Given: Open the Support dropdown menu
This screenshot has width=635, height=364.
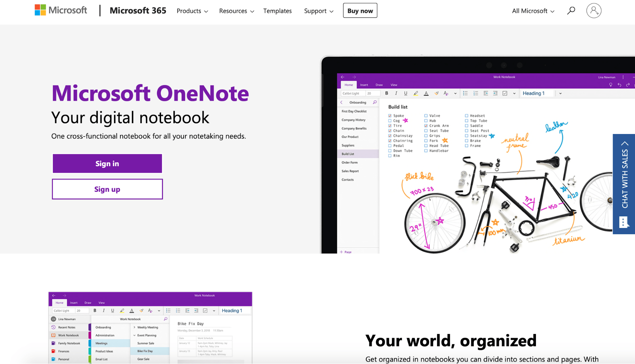Looking at the screenshot, I should coord(319,11).
